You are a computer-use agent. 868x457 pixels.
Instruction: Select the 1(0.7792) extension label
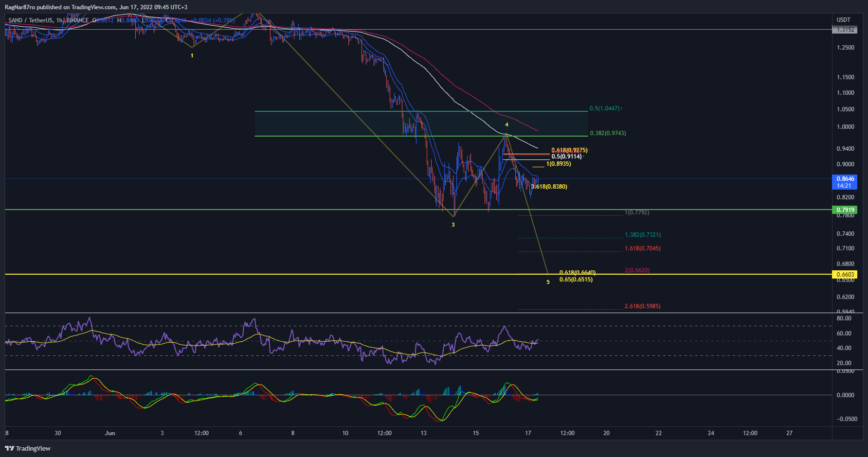637,212
